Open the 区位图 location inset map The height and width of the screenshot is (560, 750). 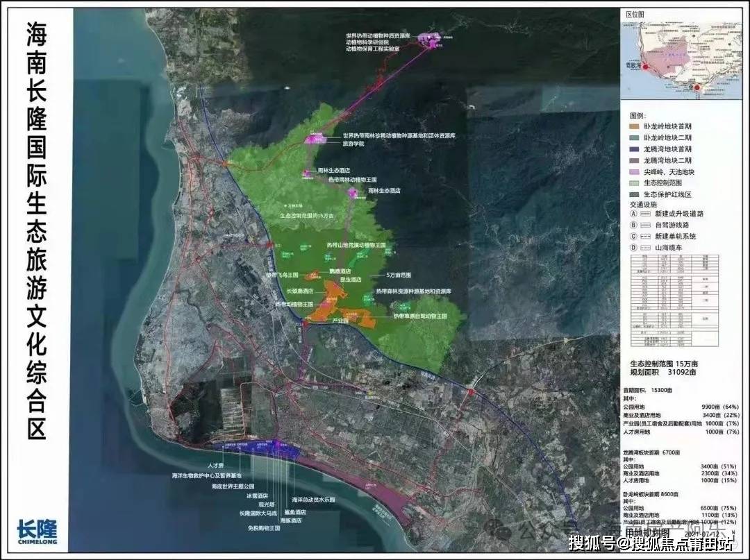(x=681, y=59)
